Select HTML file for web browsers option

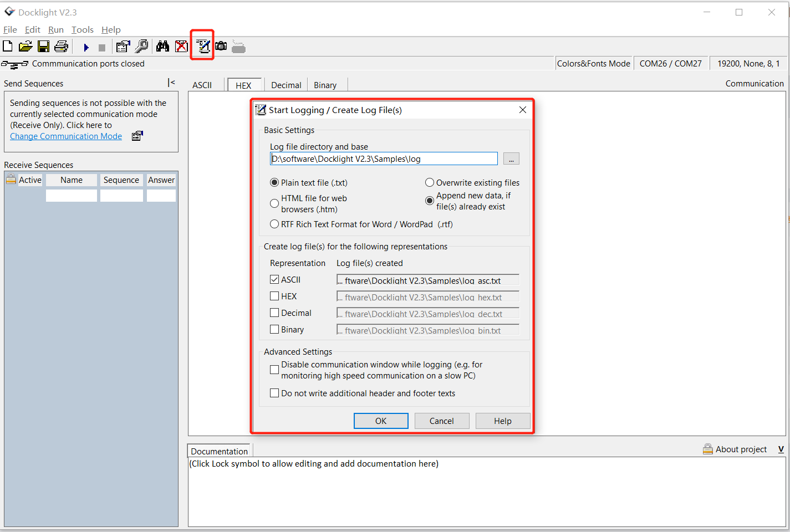pos(274,203)
